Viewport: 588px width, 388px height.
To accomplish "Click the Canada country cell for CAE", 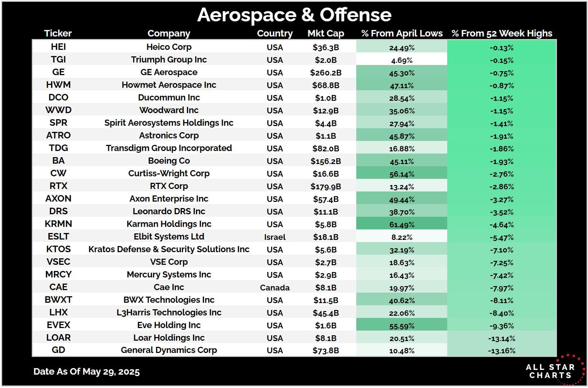I will (275, 287).
